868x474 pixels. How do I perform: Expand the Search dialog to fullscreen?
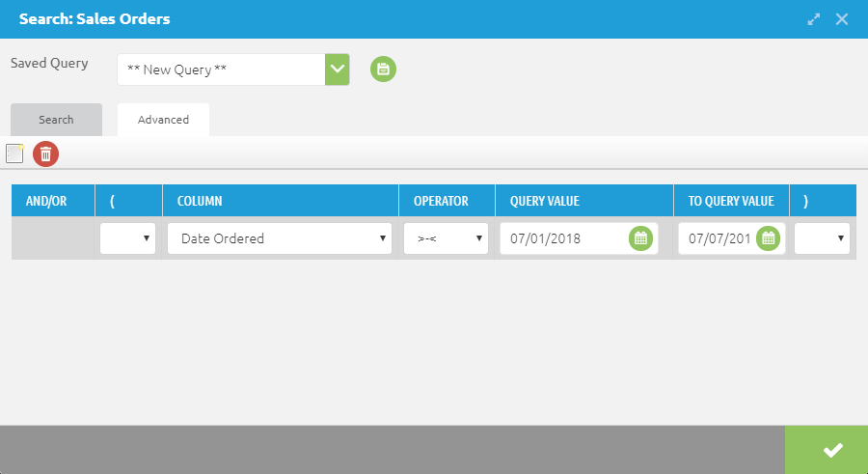(814, 19)
